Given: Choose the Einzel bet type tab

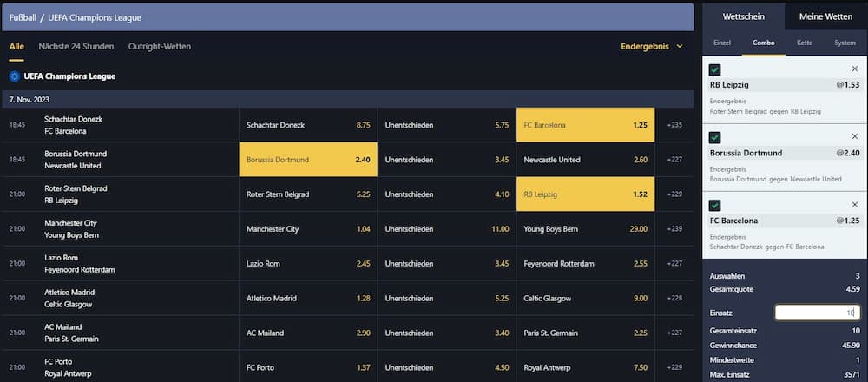Looking at the screenshot, I should (722, 43).
